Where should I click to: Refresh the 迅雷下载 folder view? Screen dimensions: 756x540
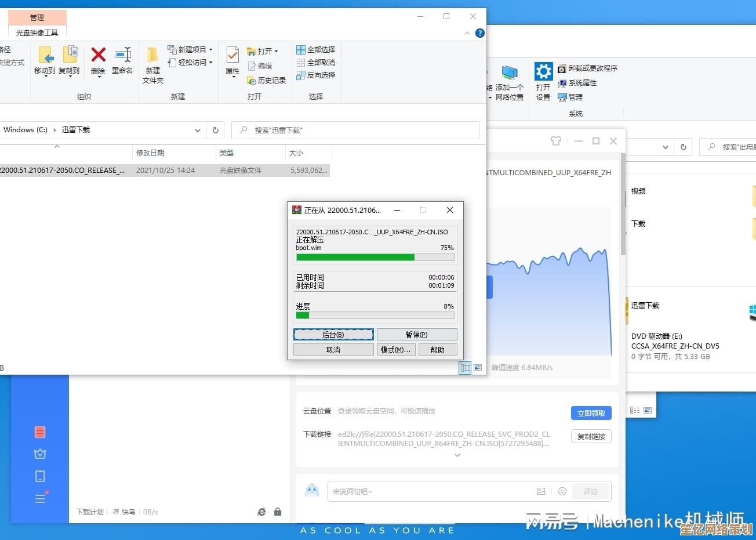pyautogui.click(x=216, y=130)
